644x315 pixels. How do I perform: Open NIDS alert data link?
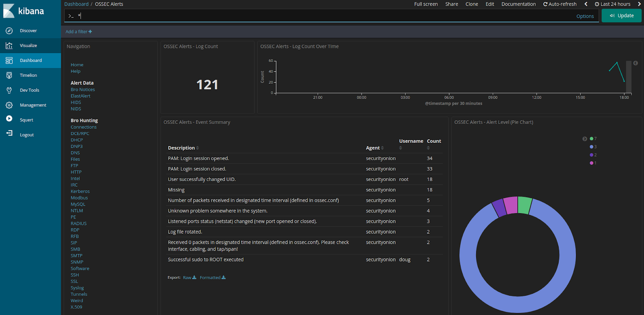coord(76,109)
